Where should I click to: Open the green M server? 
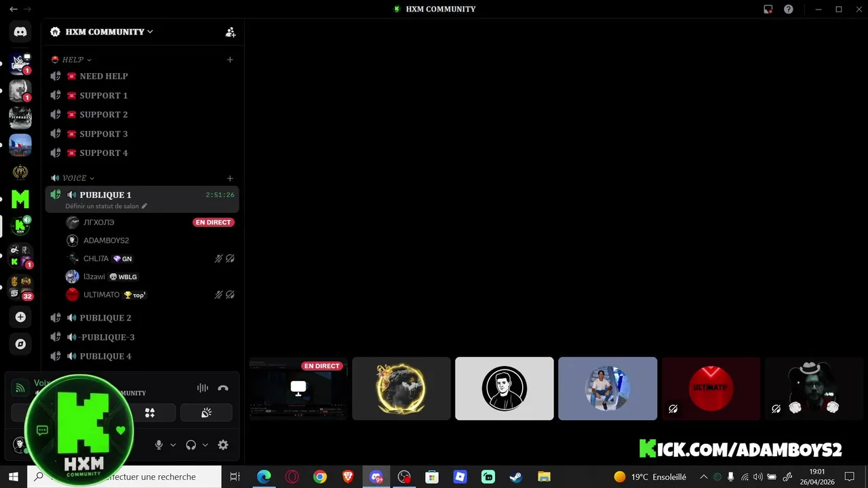point(20,199)
